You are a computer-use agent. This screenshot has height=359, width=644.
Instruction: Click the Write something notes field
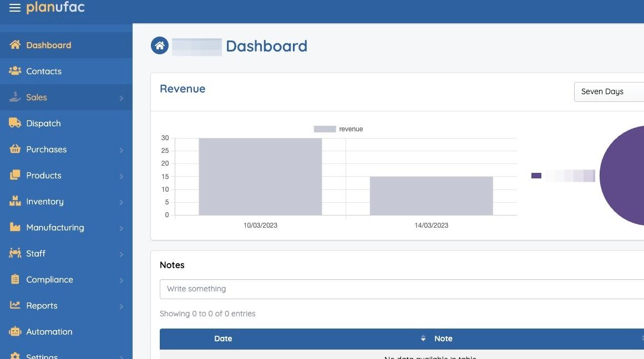tap(402, 289)
